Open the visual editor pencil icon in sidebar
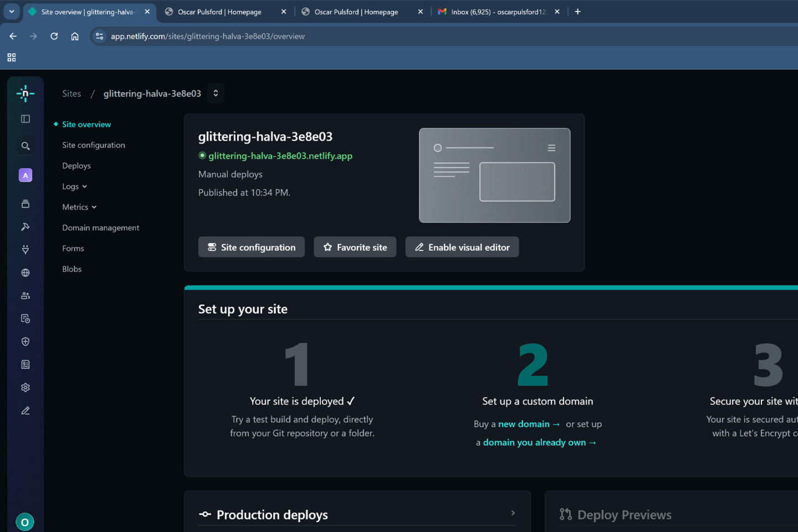Viewport: 798px width, 532px height. coord(25,411)
